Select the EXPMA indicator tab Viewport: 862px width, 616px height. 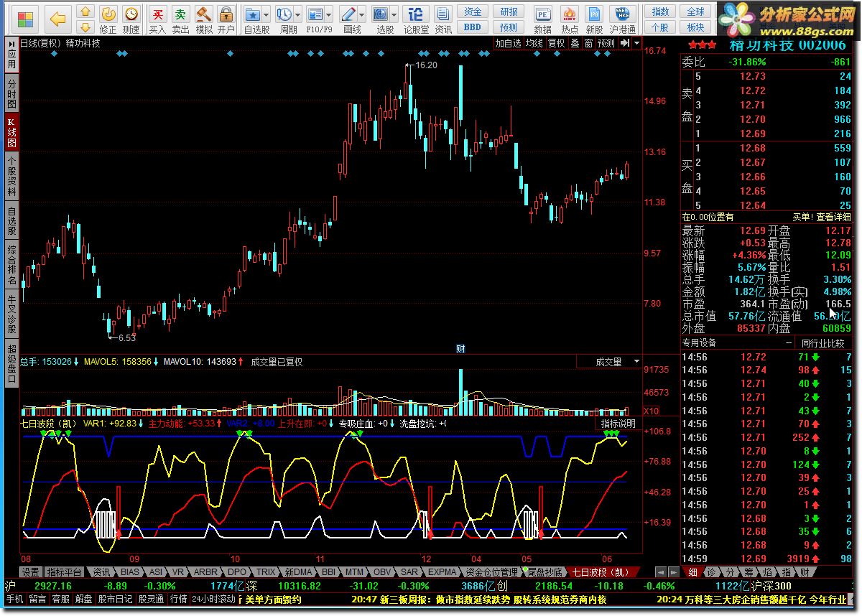coord(442,572)
